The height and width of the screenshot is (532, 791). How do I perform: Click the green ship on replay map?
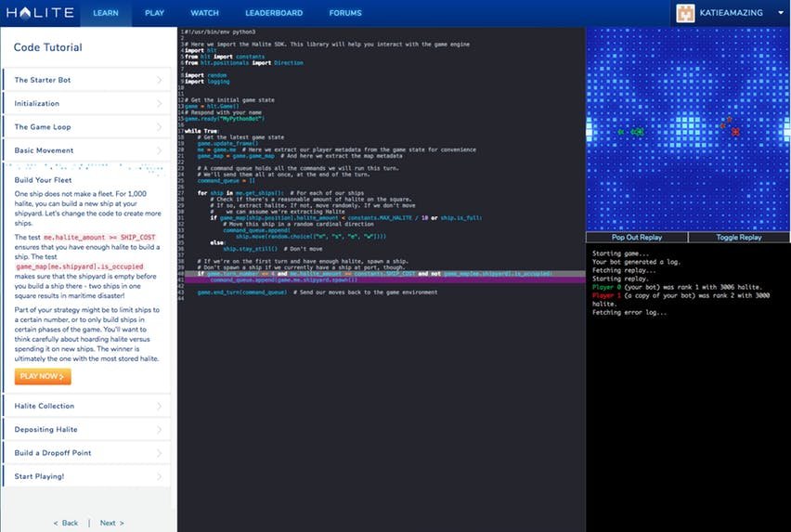pos(637,132)
